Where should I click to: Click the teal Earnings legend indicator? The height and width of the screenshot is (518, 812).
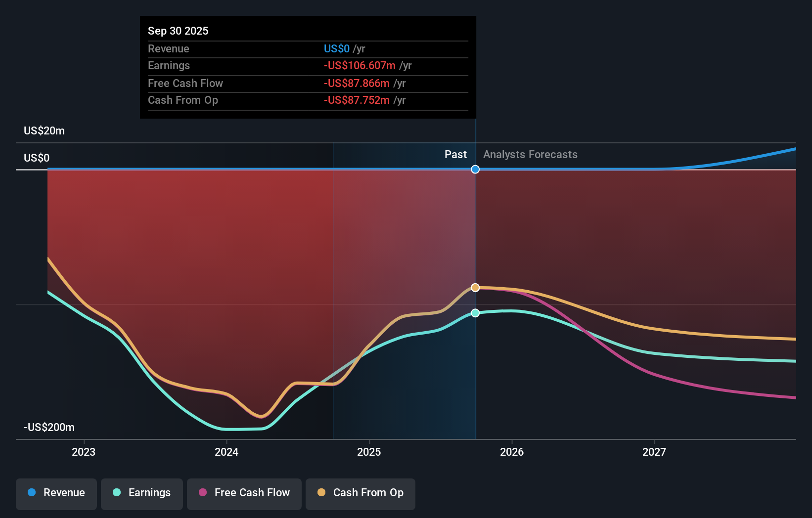pos(117,493)
